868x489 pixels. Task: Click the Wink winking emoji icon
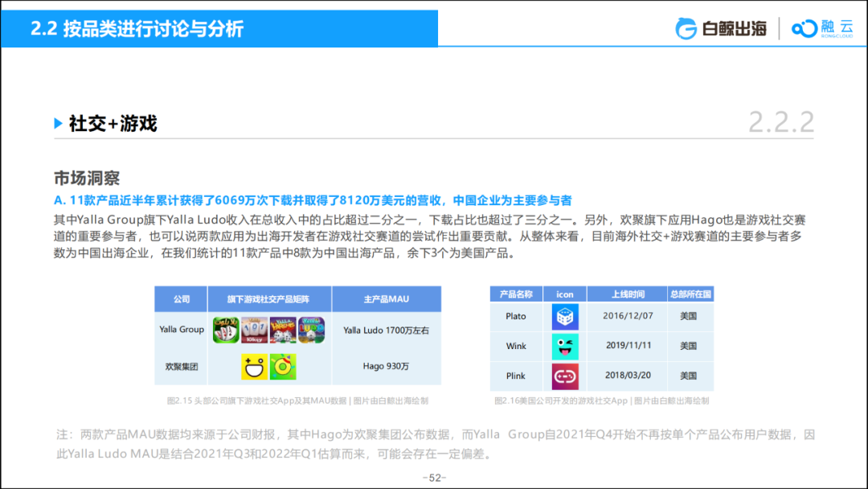tap(565, 346)
